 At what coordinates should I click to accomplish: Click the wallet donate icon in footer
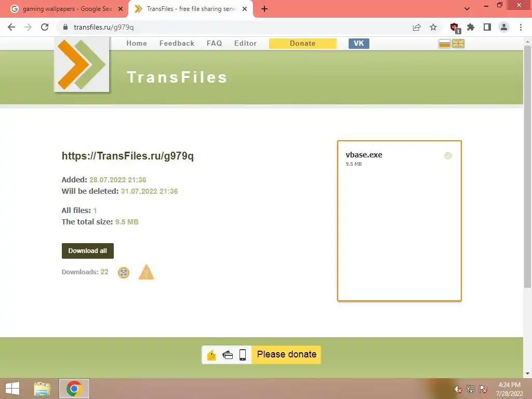coord(211,355)
